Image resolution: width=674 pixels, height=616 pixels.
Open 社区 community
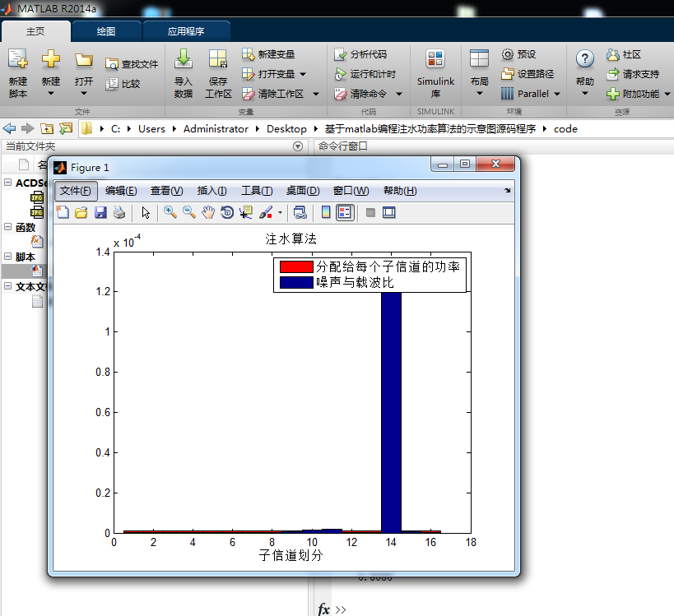click(x=624, y=54)
